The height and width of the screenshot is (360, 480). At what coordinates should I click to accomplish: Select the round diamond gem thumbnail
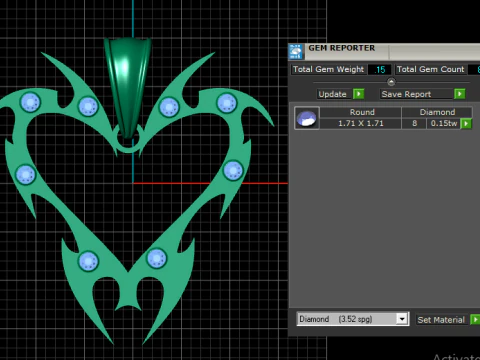tap(307, 118)
